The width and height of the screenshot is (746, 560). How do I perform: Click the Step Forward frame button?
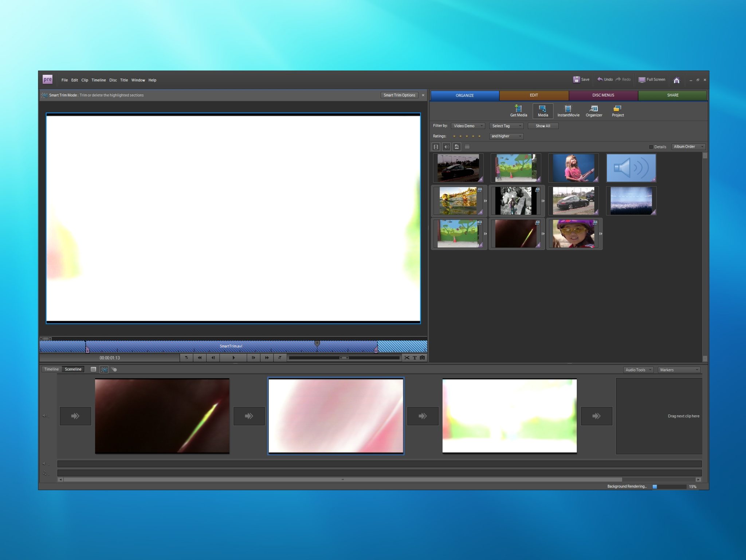254,358
